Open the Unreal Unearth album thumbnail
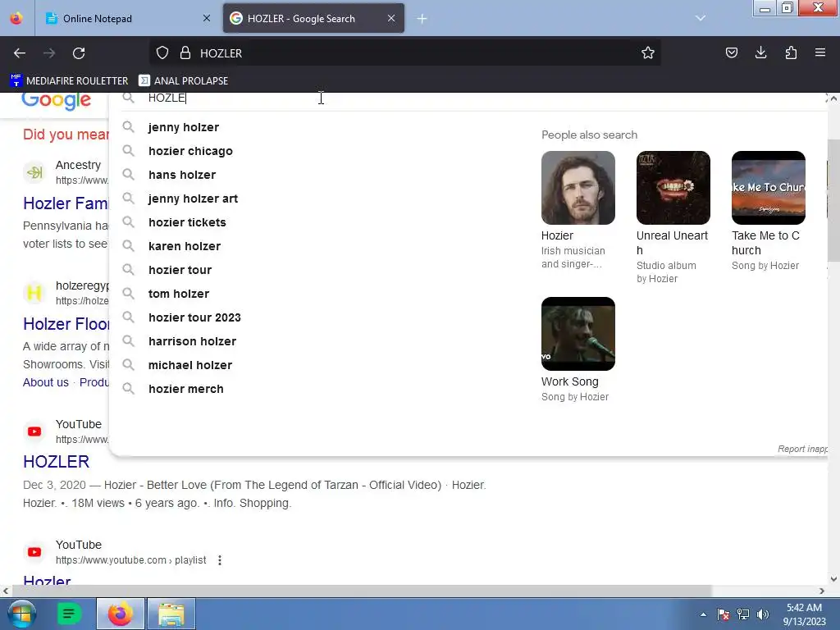 tap(673, 188)
